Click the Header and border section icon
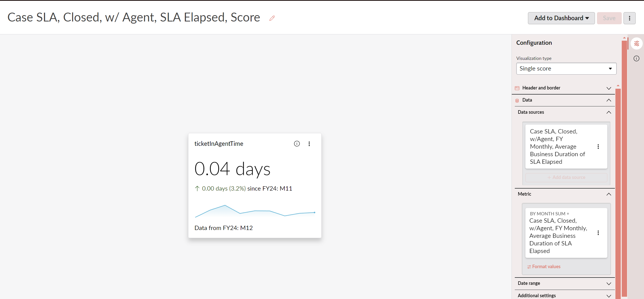The height and width of the screenshot is (299, 644). click(x=517, y=88)
